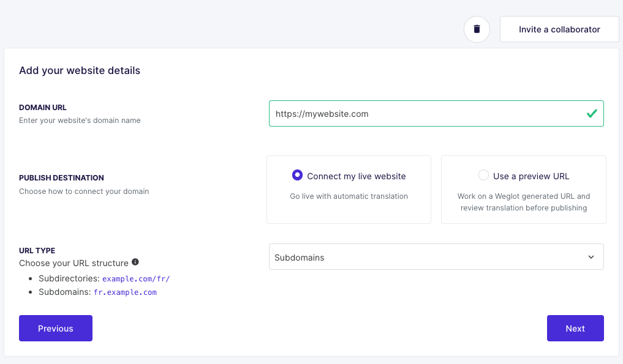Click the PUBLISH DESTINATION label

62,178
